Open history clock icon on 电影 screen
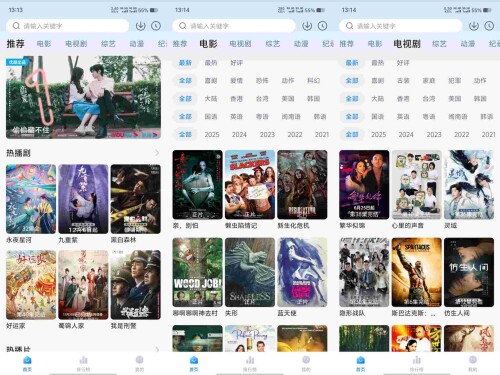This screenshot has height=375, width=500. pyautogui.click(x=322, y=26)
